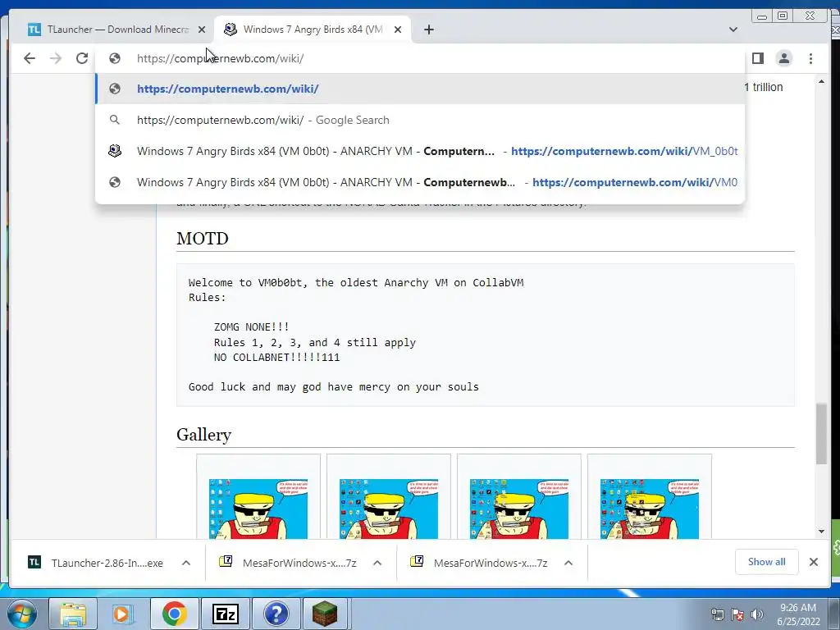The height and width of the screenshot is (630, 840).
Task: Select the suggestion ending in wiki/VM_0b0t
Action: (x=419, y=151)
